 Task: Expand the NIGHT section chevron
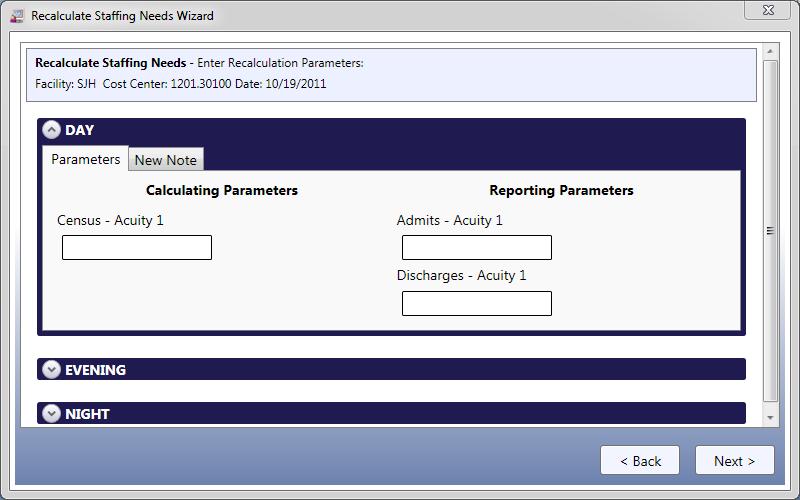(52, 413)
